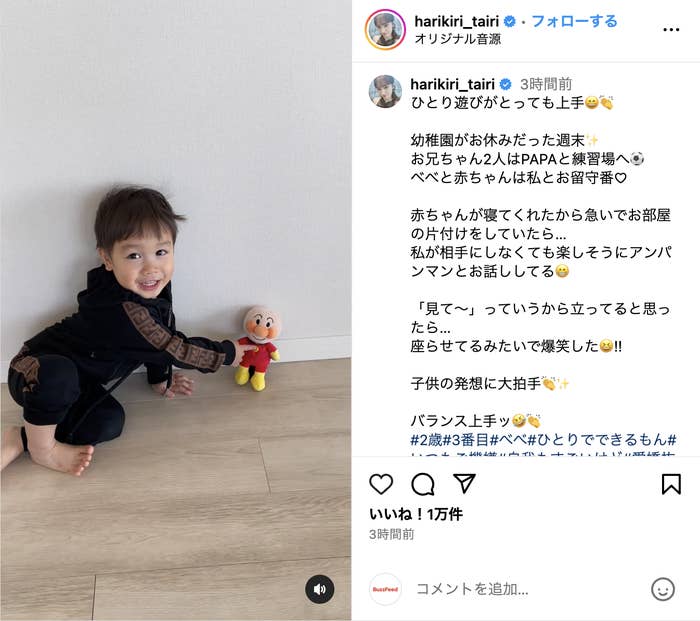This screenshot has width=700, height=621.
Task: Mute the video with the speaker icon
Action: [320, 589]
